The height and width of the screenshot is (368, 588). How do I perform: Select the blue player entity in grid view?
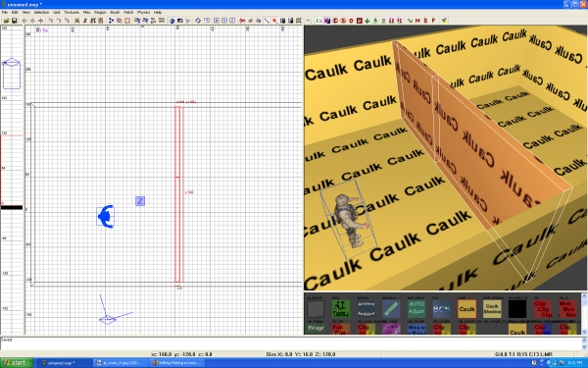click(x=106, y=216)
